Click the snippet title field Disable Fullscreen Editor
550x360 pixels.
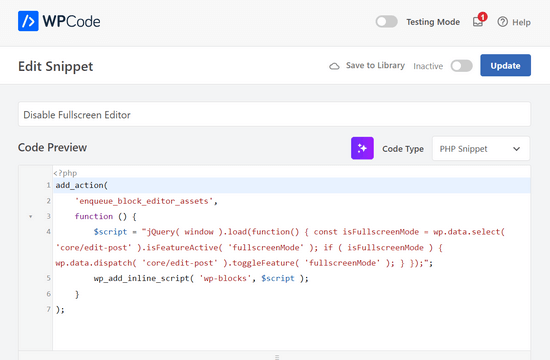(274, 114)
